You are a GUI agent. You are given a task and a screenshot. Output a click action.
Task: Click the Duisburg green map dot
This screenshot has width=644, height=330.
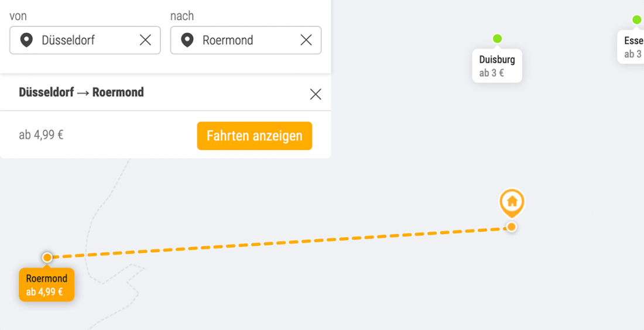[x=497, y=39]
